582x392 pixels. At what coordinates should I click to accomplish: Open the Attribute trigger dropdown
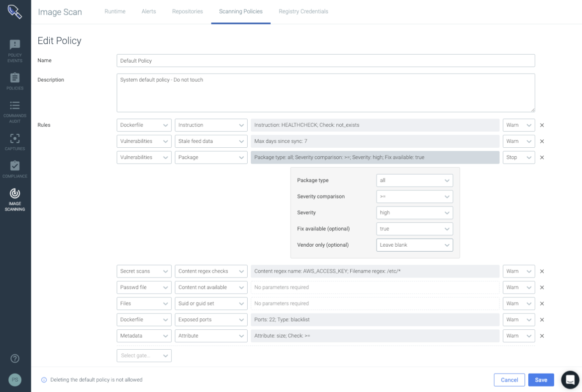[211, 336]
